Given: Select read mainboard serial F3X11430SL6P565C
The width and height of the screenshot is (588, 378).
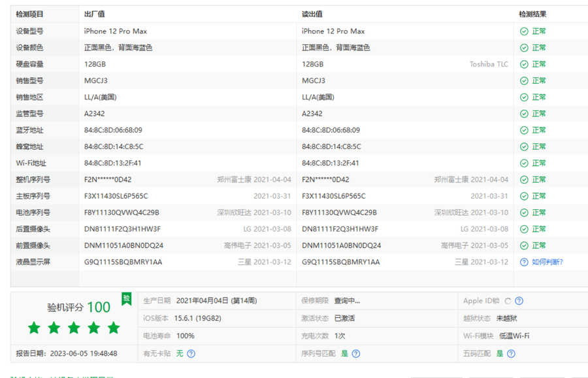Looking at the screenshot, I should click(x=334, y=196).
